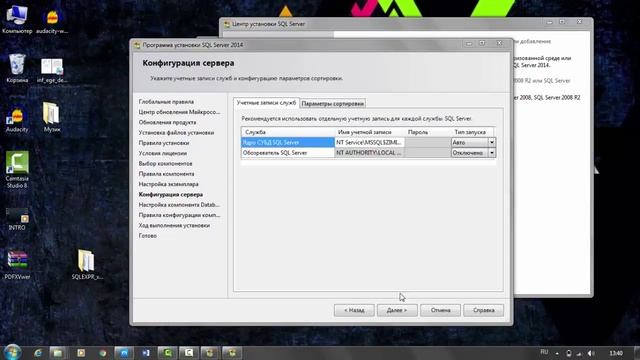Screen dimensions: 640x360
Task: Select the Центр обновления Майкрос... step
Action: click(179, 112)
